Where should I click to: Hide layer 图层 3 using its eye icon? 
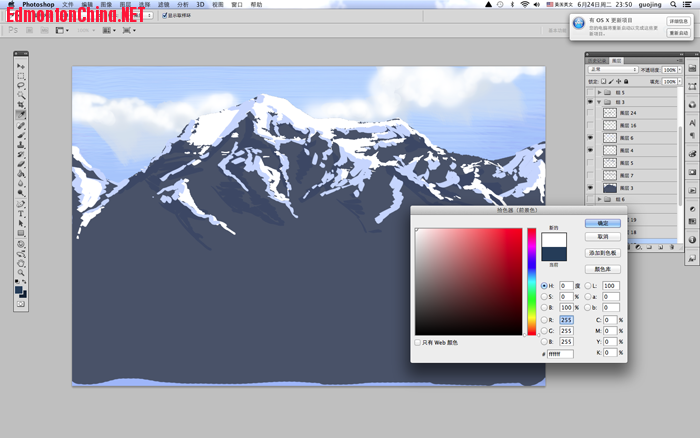[x=591, y=187]
